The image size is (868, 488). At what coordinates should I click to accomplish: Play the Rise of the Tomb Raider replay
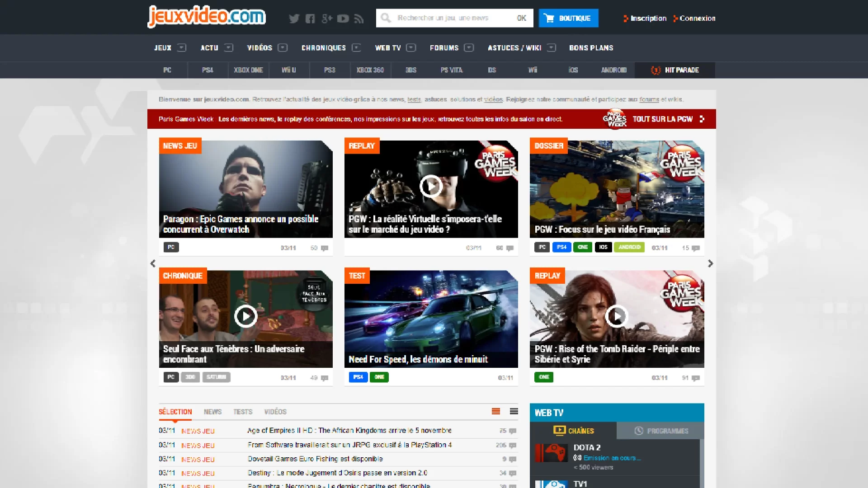(x=616, y=316)
